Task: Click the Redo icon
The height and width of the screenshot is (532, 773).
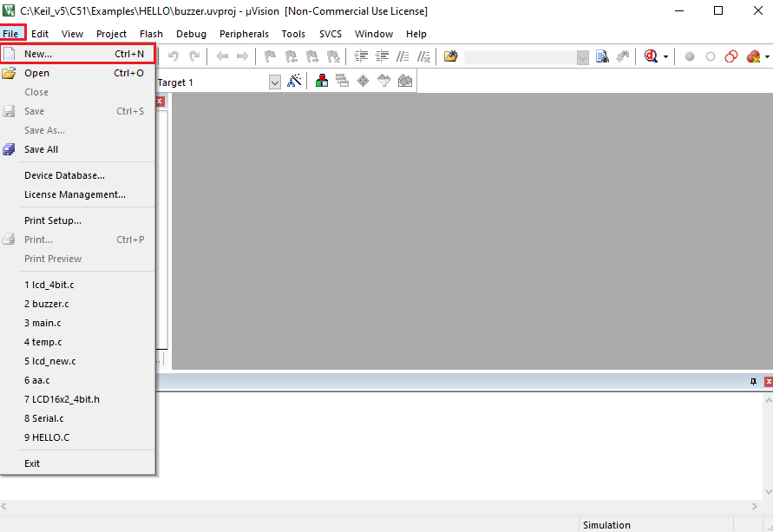Action: tap(193, 56)
